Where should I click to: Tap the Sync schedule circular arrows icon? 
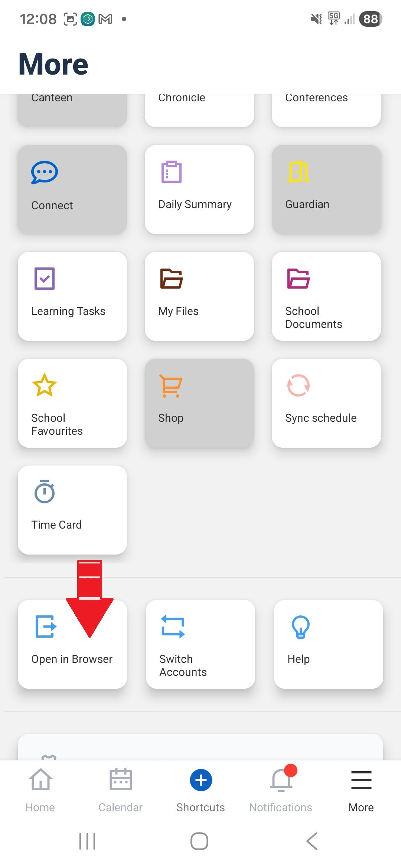(298, 385)
